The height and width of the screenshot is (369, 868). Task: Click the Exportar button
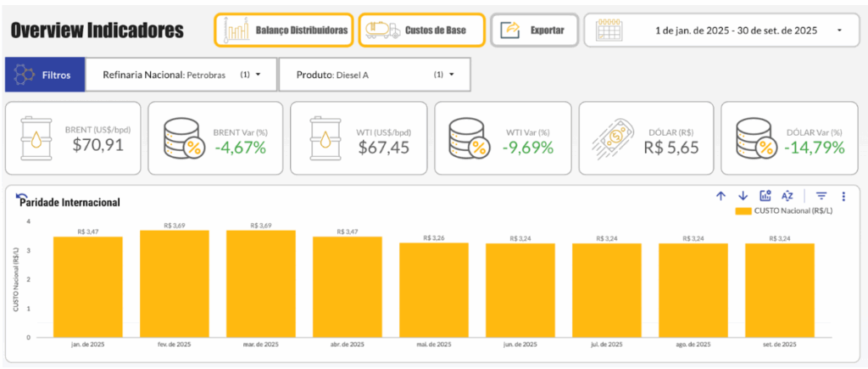click(534, 31)
